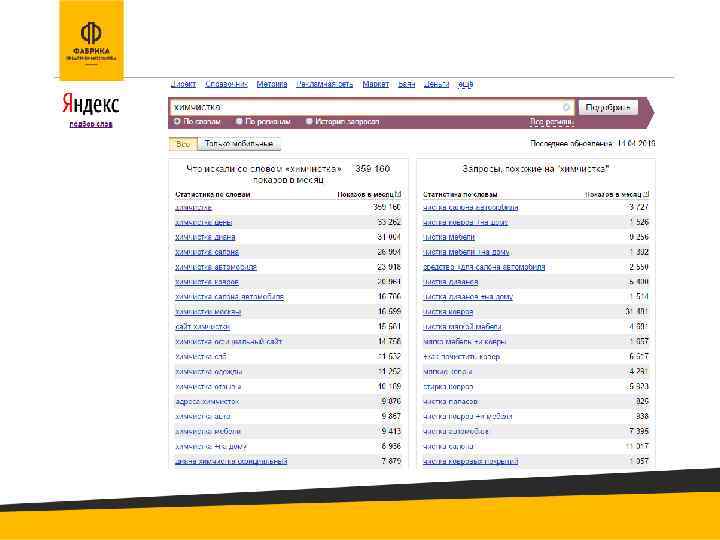Viewport: 720px width, 540px height.
Task: Open the 'чистка ковровых покрытий' similar query
Action: [470, 461]
